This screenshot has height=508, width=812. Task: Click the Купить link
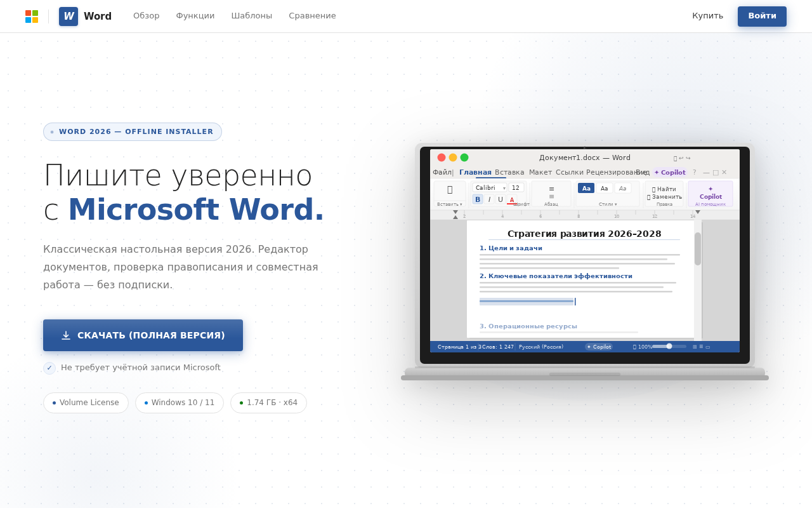pos(708,16)
